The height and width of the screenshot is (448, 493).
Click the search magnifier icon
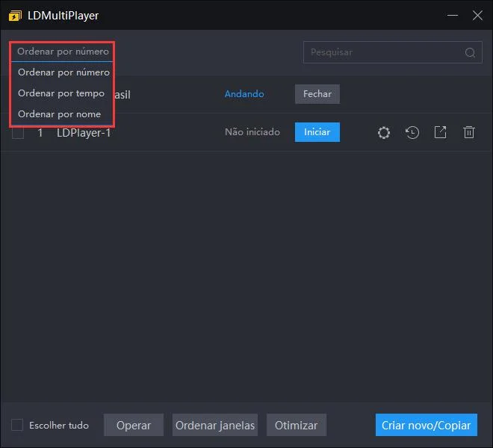pos(470,52)
